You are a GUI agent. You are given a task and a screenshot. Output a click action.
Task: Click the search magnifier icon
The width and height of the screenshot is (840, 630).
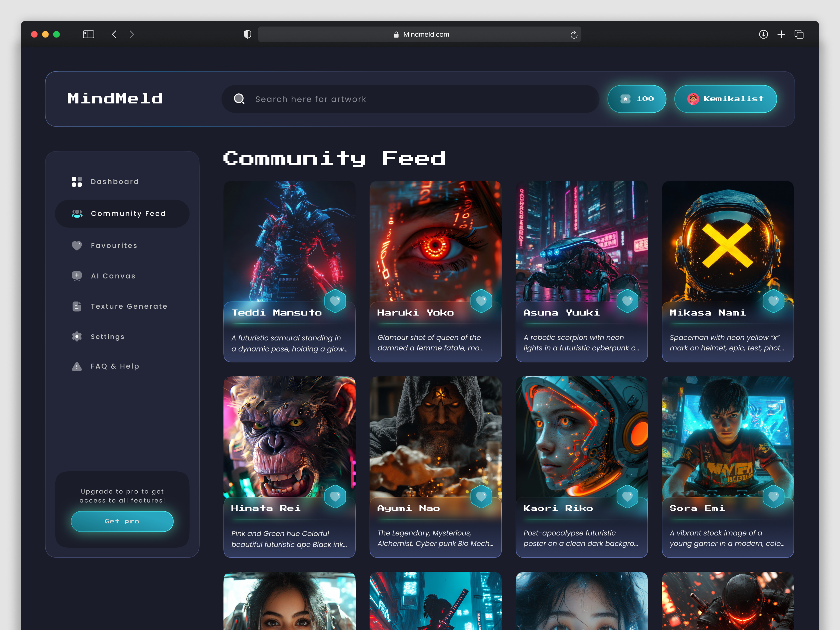[x=239, y=99]
